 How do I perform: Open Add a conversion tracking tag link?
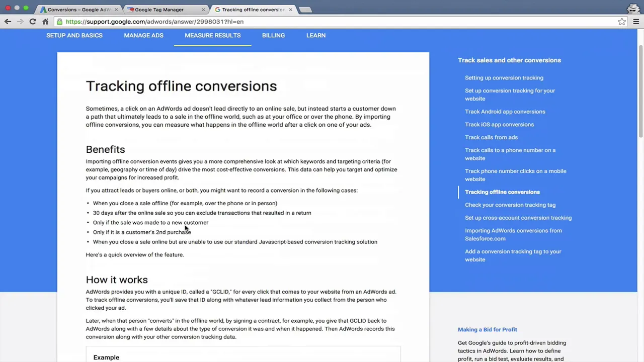[x=513, y=255]
